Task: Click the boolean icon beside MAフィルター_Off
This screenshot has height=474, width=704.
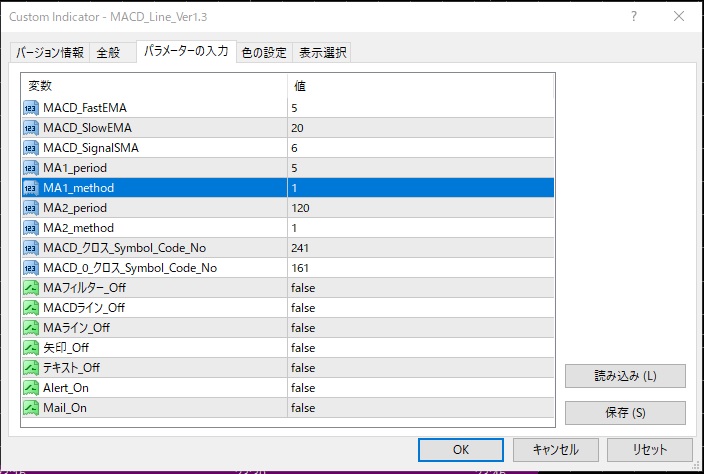Action: (31, 288)
